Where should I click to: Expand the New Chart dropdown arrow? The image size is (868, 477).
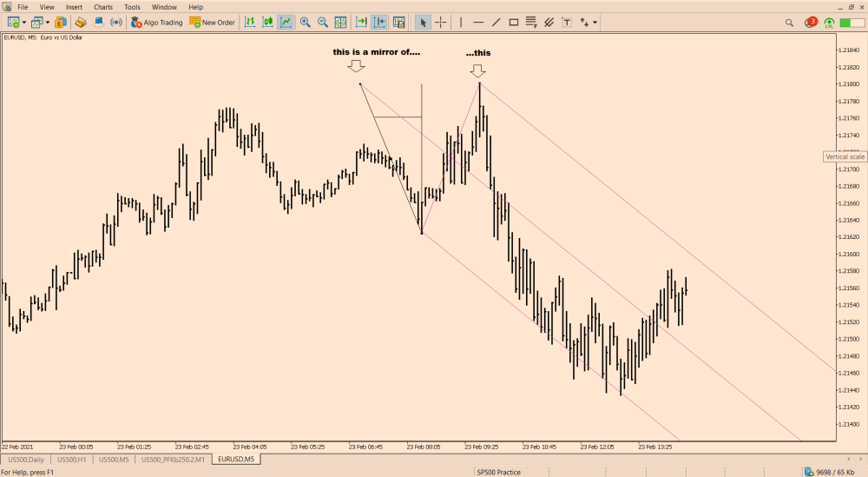click(23, 23)
